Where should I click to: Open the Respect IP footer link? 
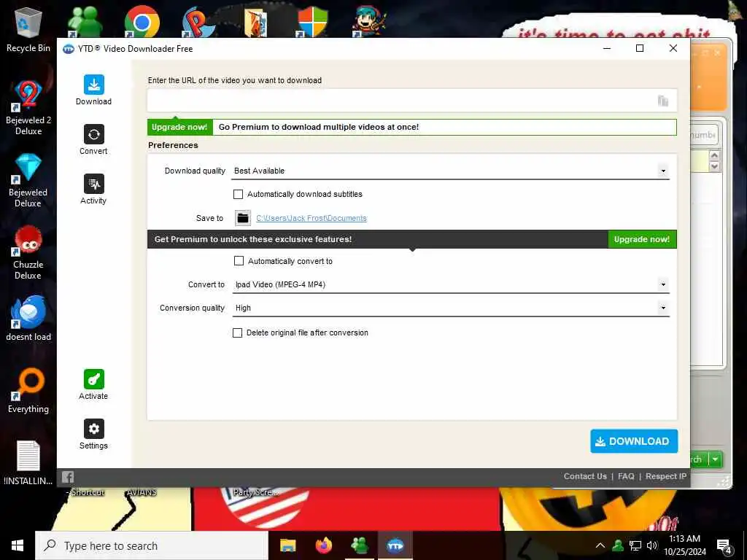(665, 476)
